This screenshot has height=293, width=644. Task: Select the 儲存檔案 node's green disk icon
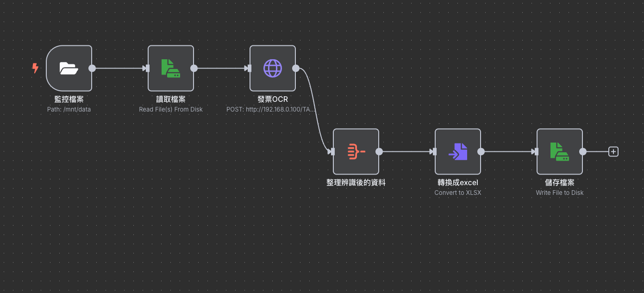[559, 151]
